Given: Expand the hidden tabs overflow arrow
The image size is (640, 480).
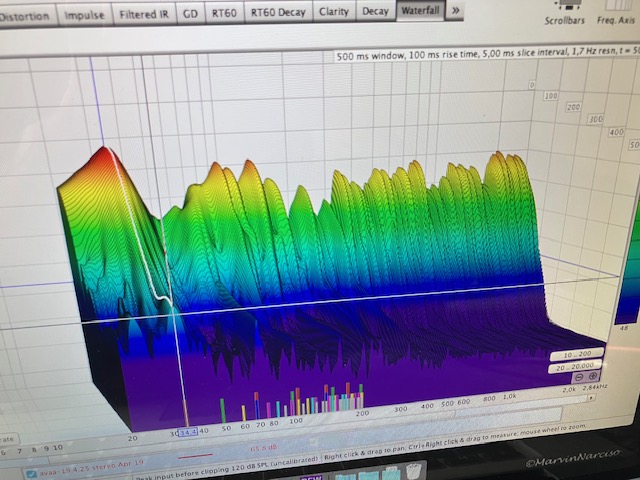Looking at the screenshot, I should [455, 11].
